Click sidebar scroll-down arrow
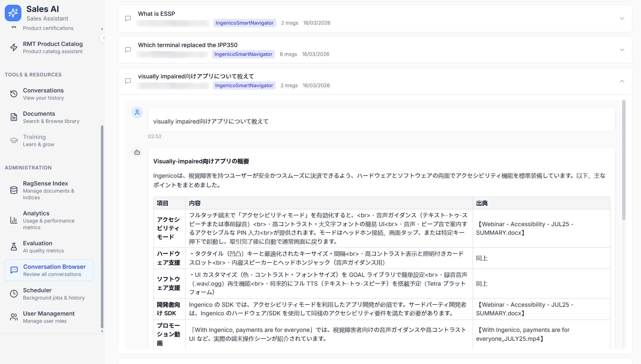The image size is (641, 364). click(x=102, y=331)
